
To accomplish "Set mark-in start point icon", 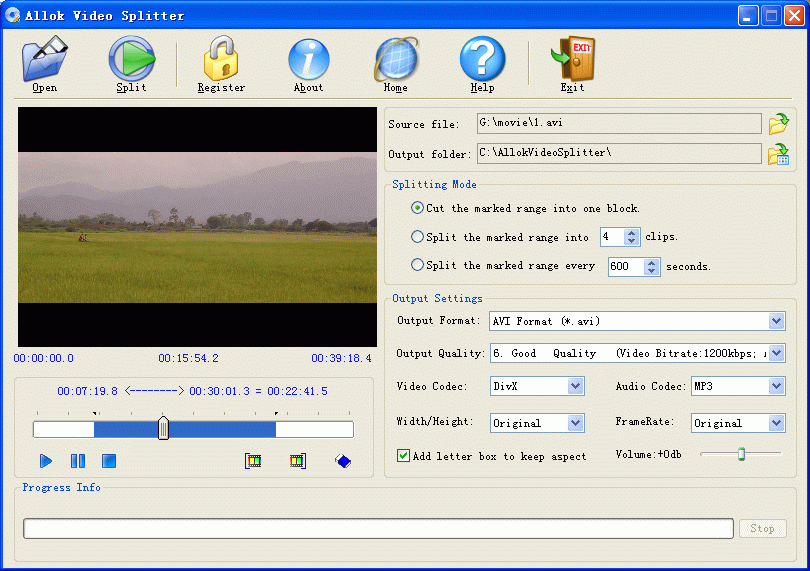I will pyautogui.click(x=253, y=461).
